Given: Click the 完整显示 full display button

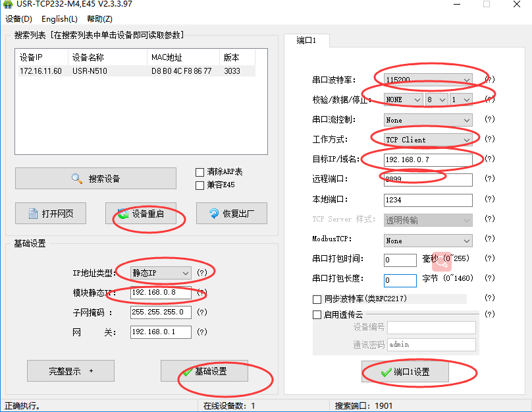Looking at the screenshot, I should tap(70, 371).
